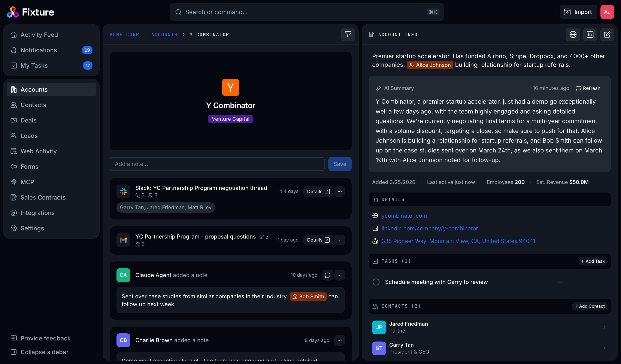Image resolution: width=621 pixels, height=364 pixels.
Task: Open the edit icon in Account Info header
Action: (x=607, y=34)
